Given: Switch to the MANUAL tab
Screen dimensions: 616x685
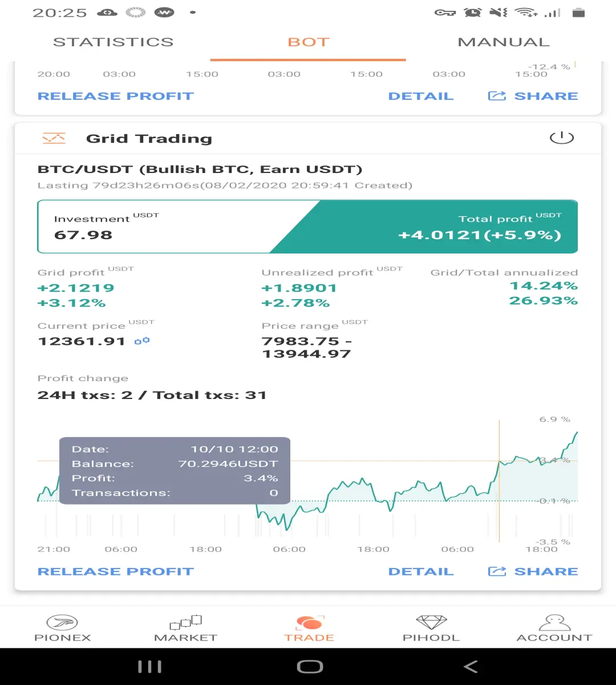Looking at the screenshot, I should [504, 42].
